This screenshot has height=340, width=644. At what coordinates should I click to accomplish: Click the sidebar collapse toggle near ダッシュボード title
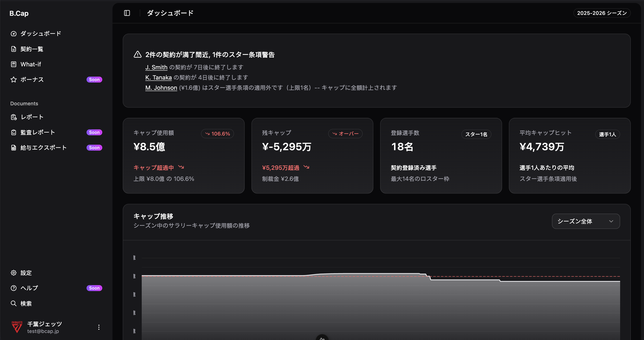pyautogui.click(x=127, y=13)
